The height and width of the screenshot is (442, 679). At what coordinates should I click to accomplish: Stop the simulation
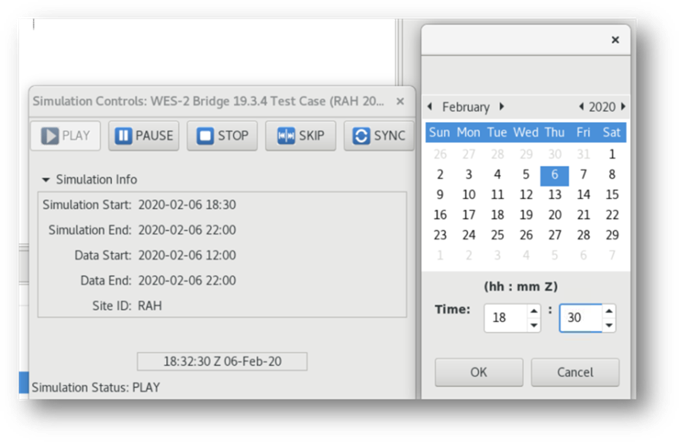[x=222, y=136]
